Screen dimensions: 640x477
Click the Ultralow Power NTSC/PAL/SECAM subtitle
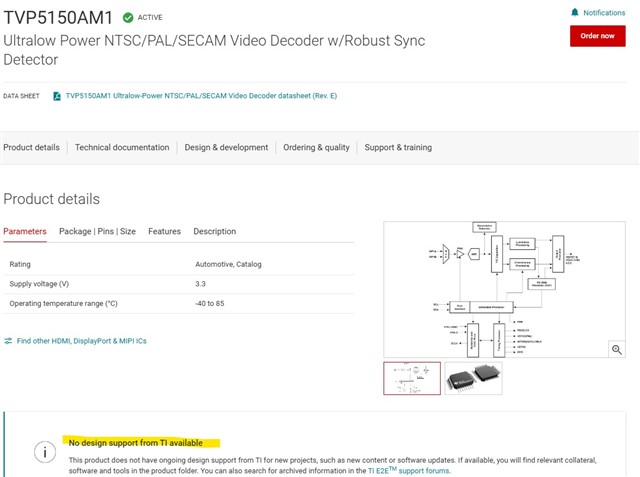214,50
